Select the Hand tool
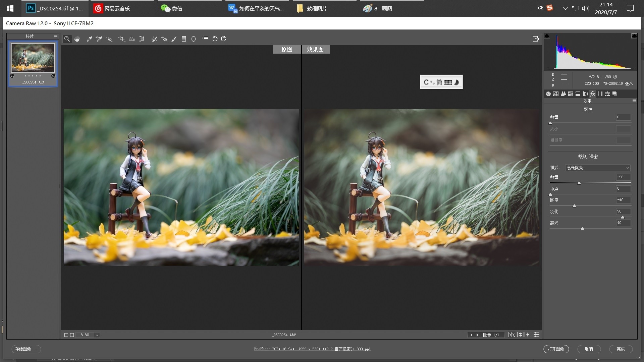The height and width of the screenshot is (362, 644). click(x=77, y=39)
